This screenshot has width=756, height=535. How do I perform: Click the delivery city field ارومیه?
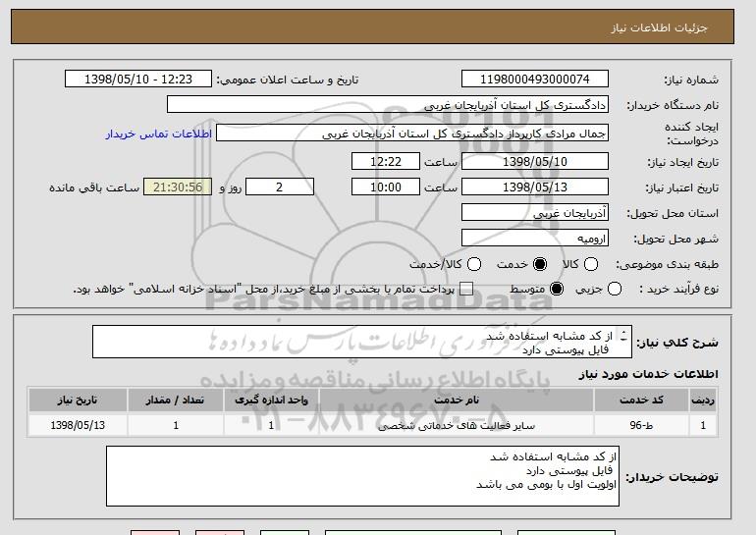(x=535, y=239)
